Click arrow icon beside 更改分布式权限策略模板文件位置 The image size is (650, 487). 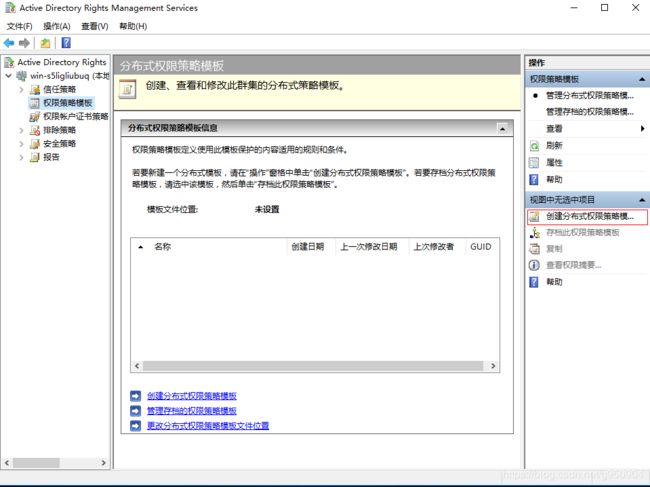[136, 426]
